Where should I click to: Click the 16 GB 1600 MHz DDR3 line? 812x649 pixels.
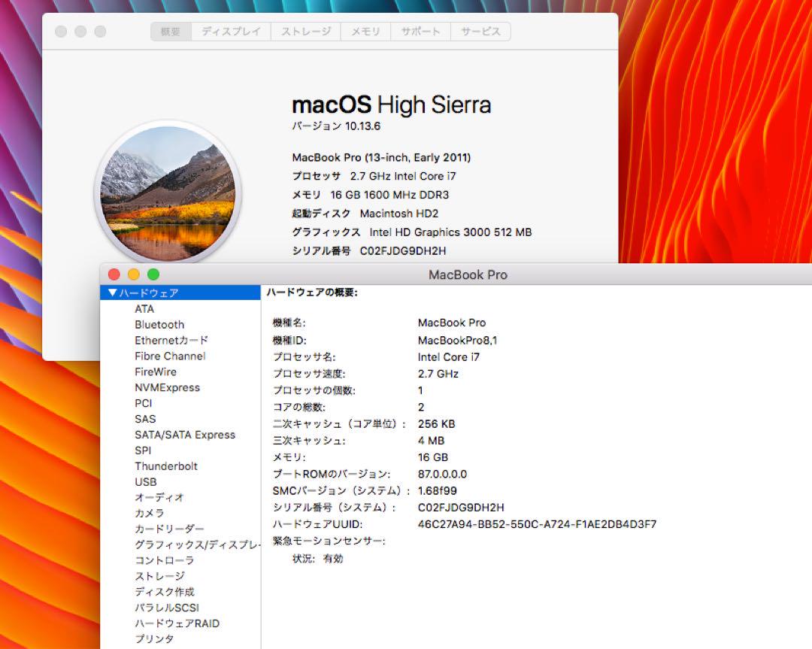tap(389, 195)
